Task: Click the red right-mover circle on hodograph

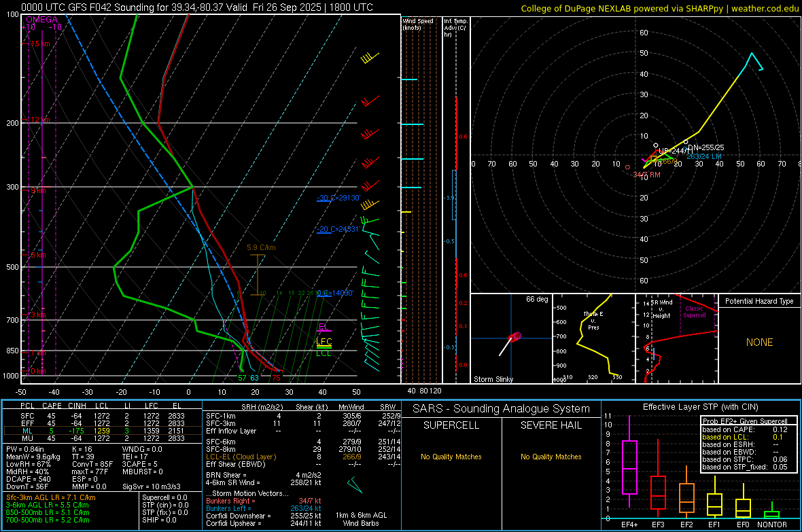Action: [x=627, y=167]
